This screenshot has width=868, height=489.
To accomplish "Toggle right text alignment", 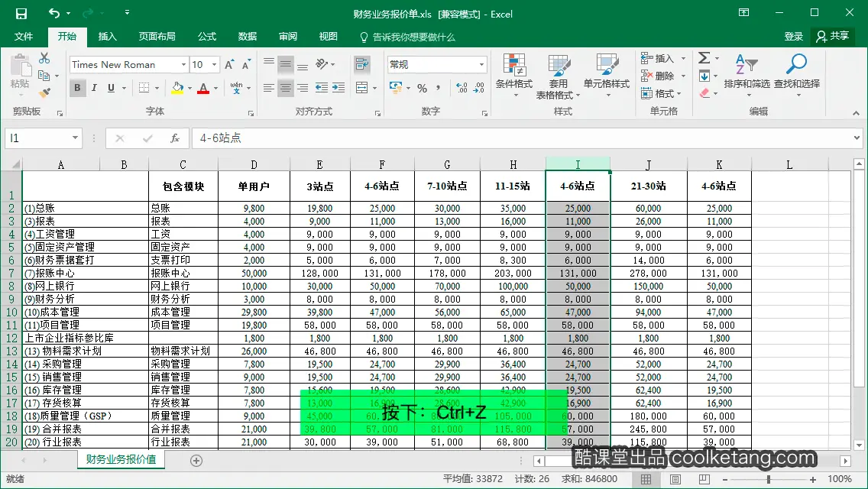I will coord(303,88).
